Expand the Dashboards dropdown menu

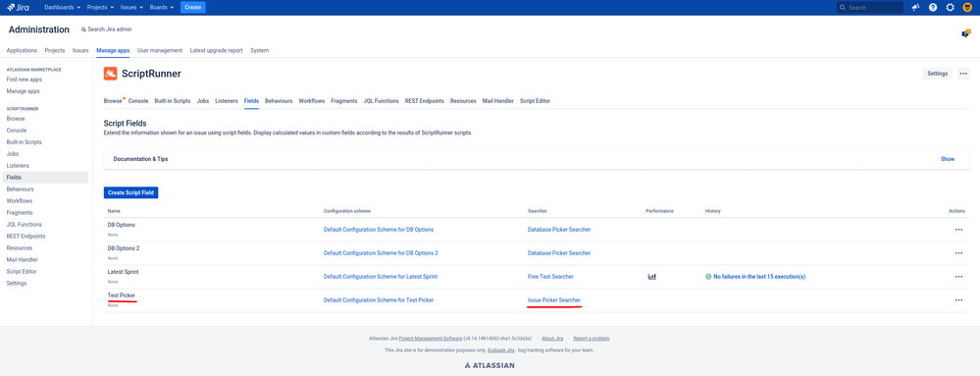pyautogui.click(x=63, y=8)
